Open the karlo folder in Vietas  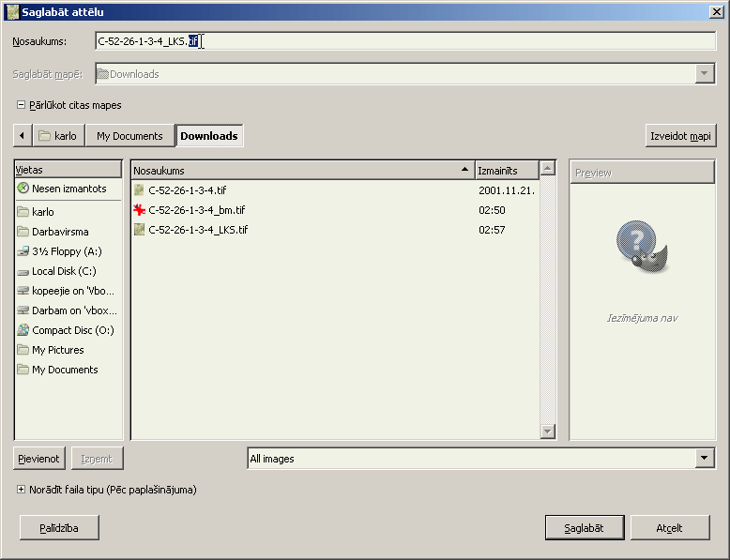pos(68,212)
